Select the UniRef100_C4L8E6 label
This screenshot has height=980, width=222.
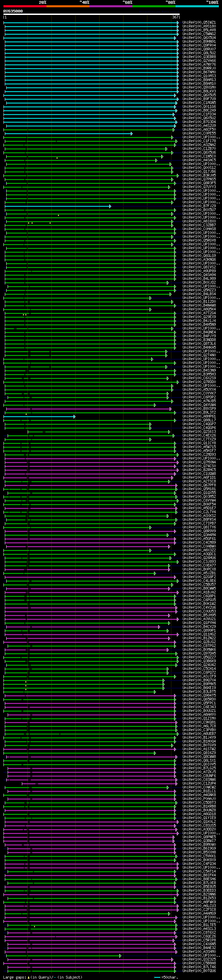(199, 581)
